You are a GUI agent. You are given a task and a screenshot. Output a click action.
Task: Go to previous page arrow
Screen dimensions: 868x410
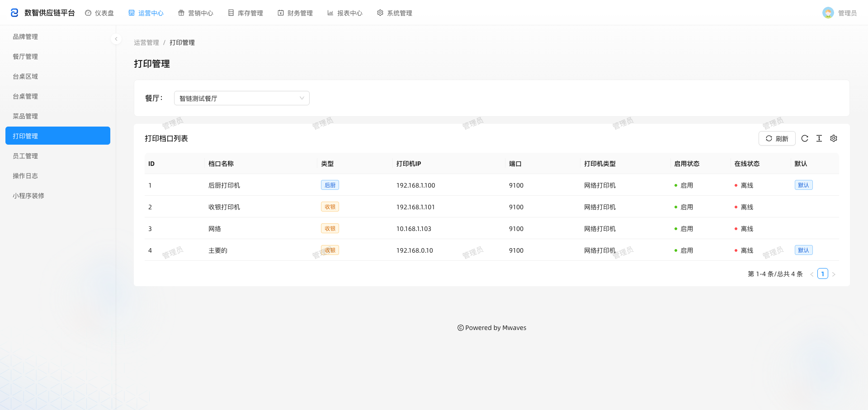coord(812,274)
